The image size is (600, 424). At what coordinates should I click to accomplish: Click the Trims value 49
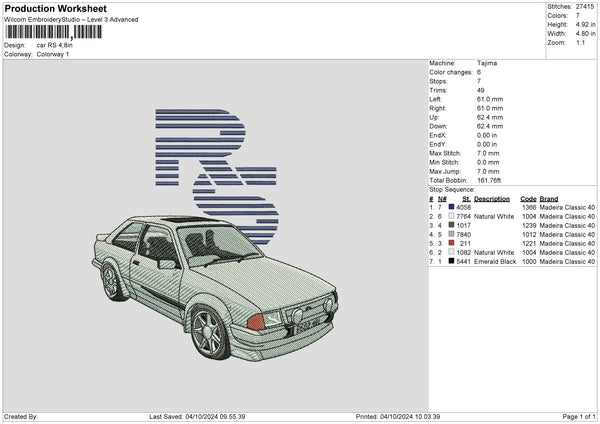[x=481, y=90]
